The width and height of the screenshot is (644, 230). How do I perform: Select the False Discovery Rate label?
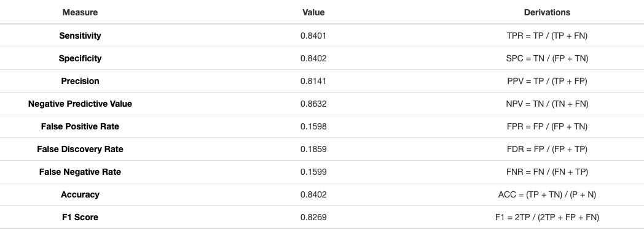click(x=80, y=149)
